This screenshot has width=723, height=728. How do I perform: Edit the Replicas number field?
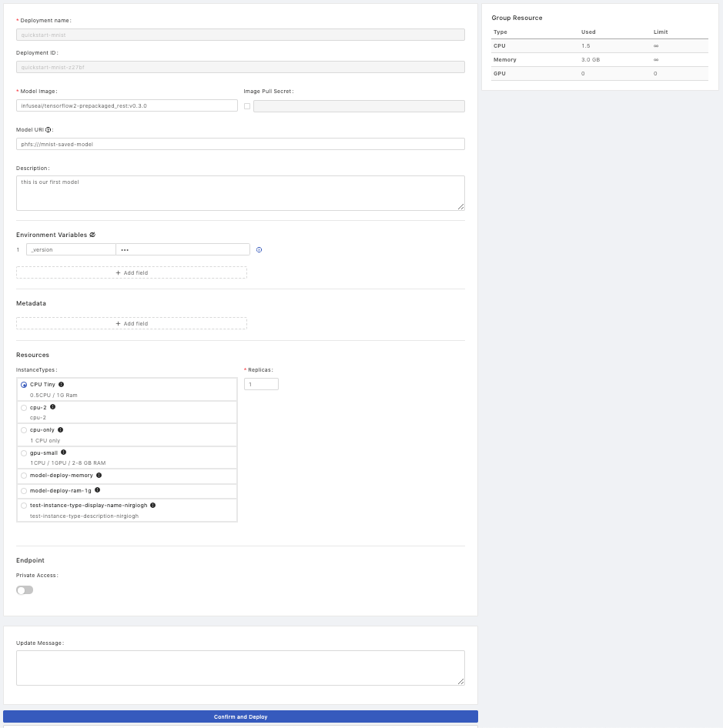pyautogui.click(x=262, y=385)
